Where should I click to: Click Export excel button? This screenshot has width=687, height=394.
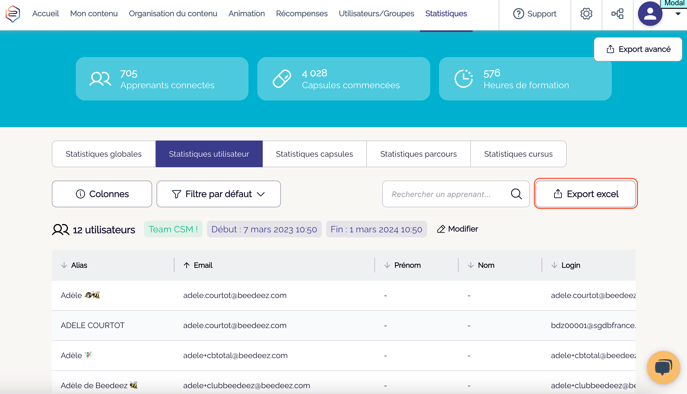tap(586, 194)
